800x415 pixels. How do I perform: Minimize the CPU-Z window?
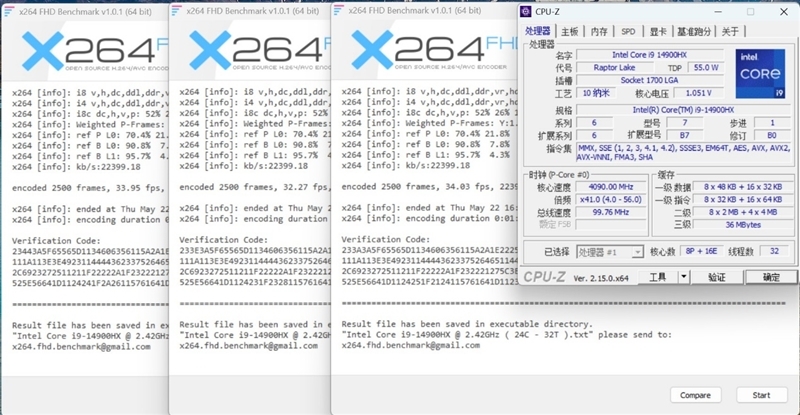click(x=718, y=12)
